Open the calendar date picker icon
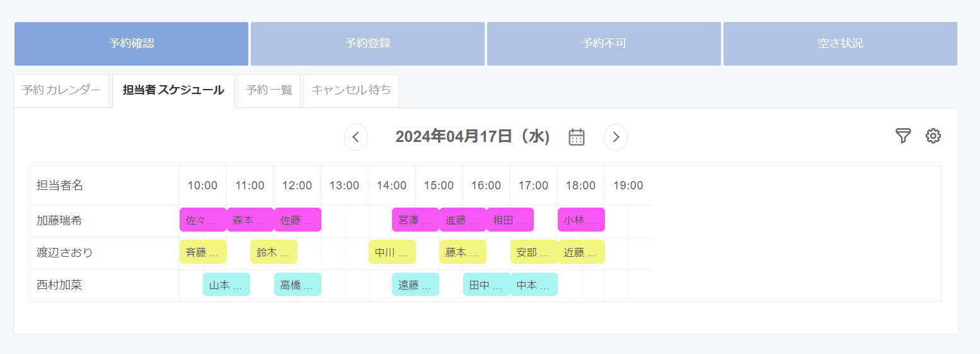The image size is (980, 354). (577, 137)
